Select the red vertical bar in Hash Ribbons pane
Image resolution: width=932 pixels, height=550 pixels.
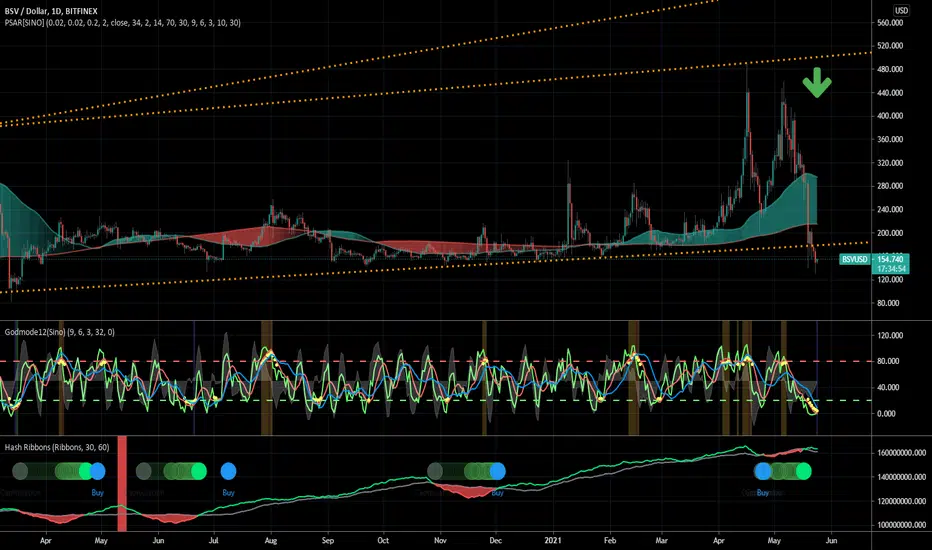(122, 483)
